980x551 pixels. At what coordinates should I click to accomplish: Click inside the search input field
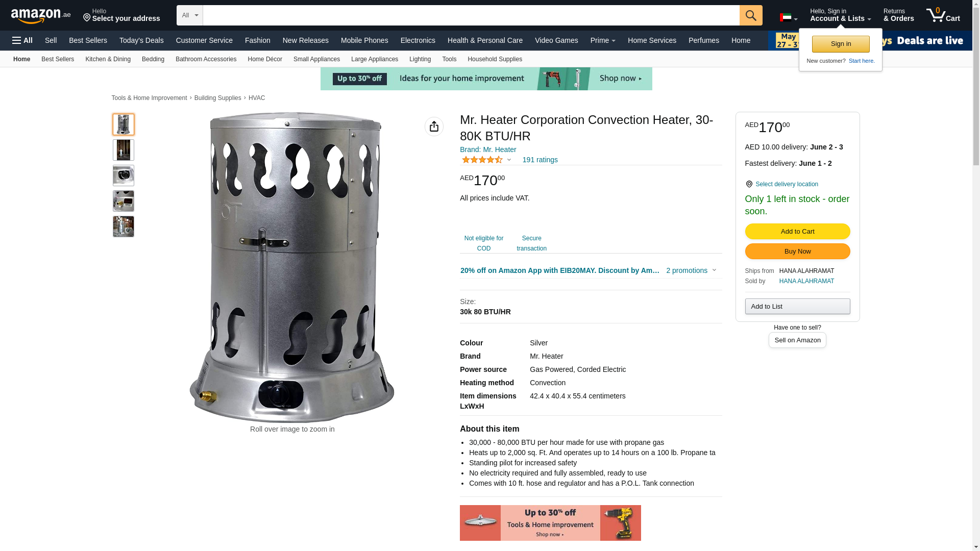click(471, 15)
